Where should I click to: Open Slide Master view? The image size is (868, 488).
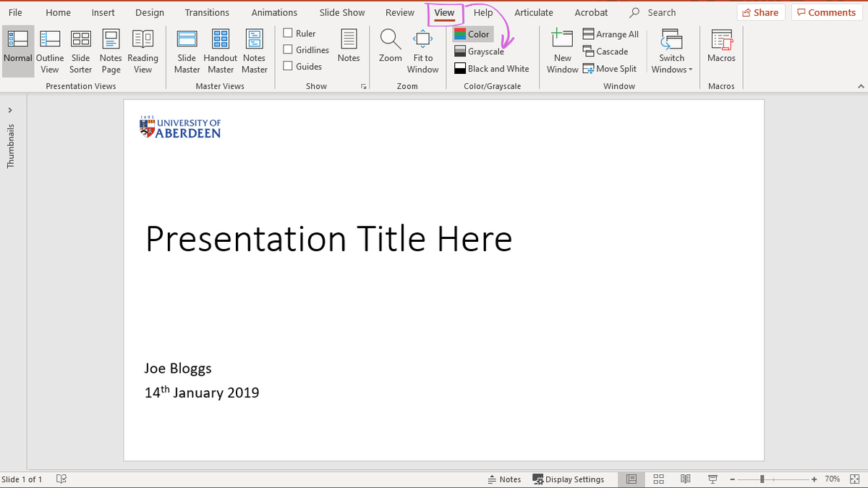[187, 51]
